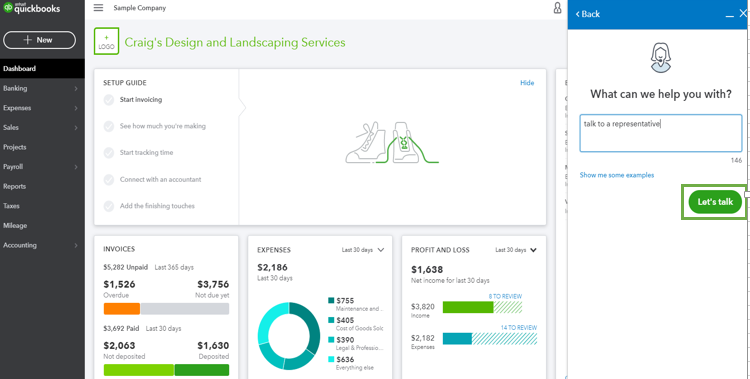The image size is (750, 379).
Task: Add a company logo placeholder
Action: point(106,41)
